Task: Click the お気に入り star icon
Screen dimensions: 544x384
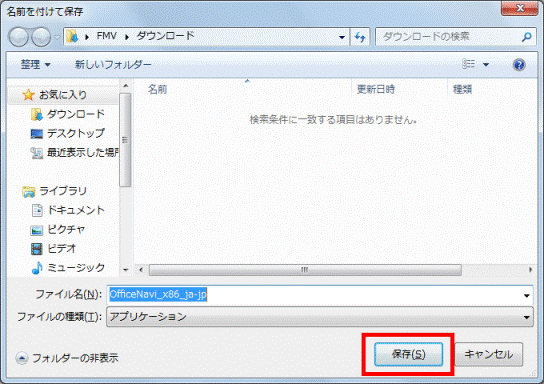Action: pos(28,95)
